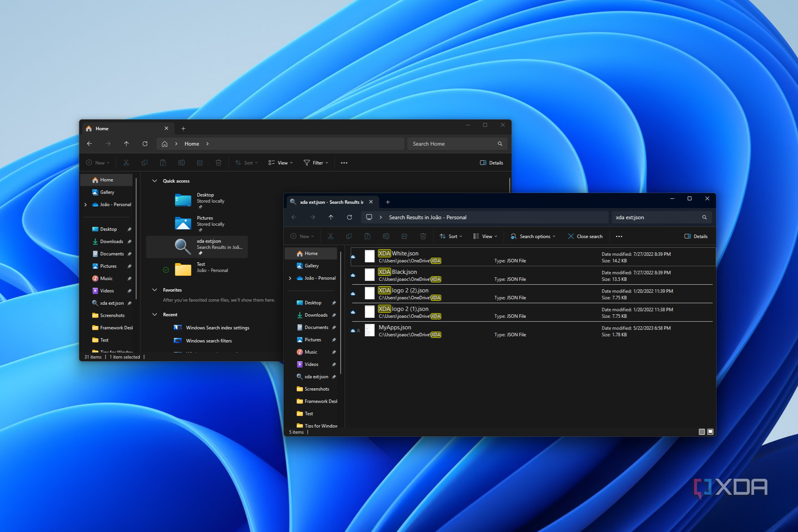
Task: Pin the Downloads sidebar entry
Action: (x=334, y=315)
